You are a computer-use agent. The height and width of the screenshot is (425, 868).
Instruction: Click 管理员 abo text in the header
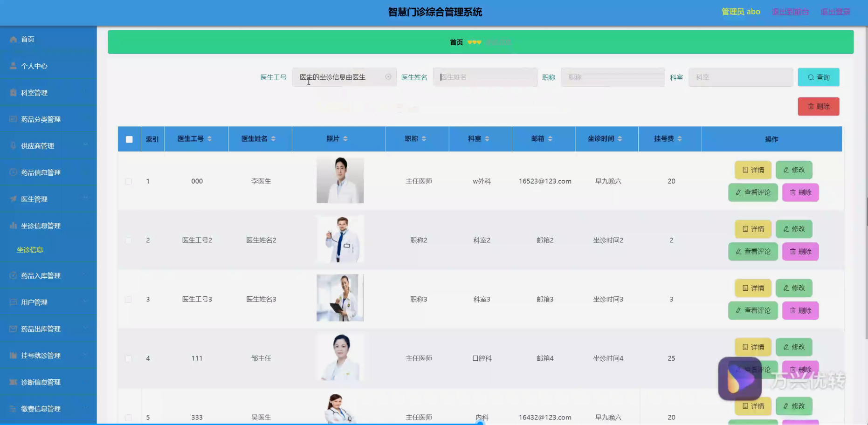pos(741,12)
